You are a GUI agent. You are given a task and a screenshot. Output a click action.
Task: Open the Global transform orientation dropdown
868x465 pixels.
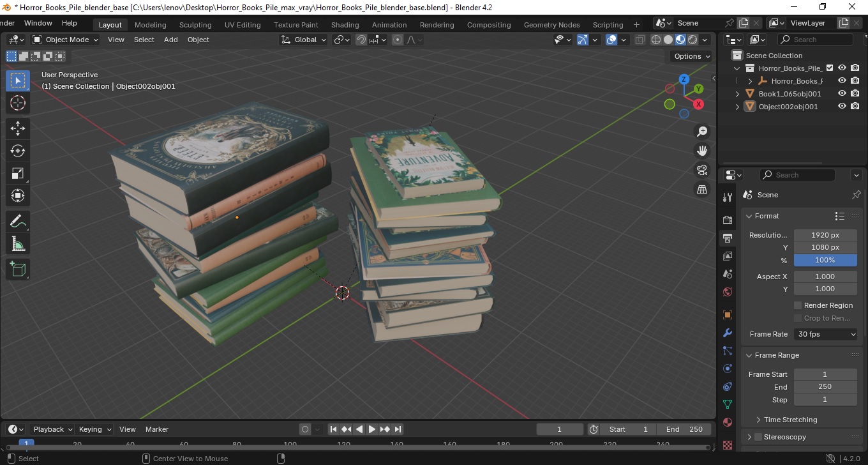304,40
